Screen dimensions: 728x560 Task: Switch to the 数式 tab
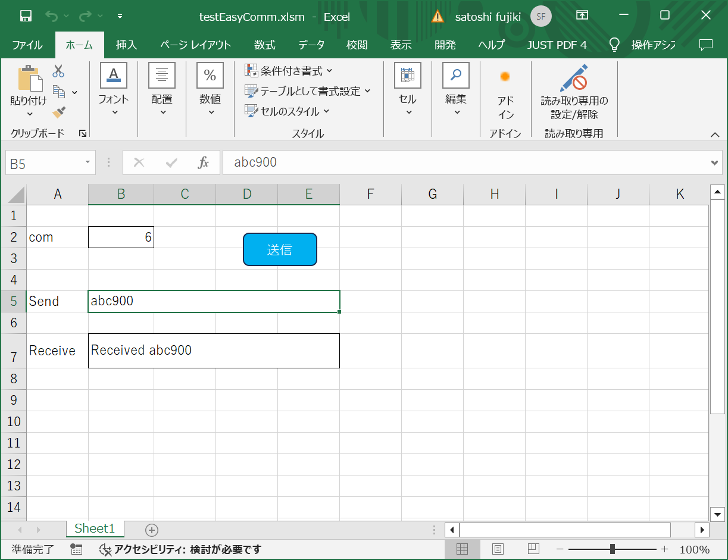[264, 45]
